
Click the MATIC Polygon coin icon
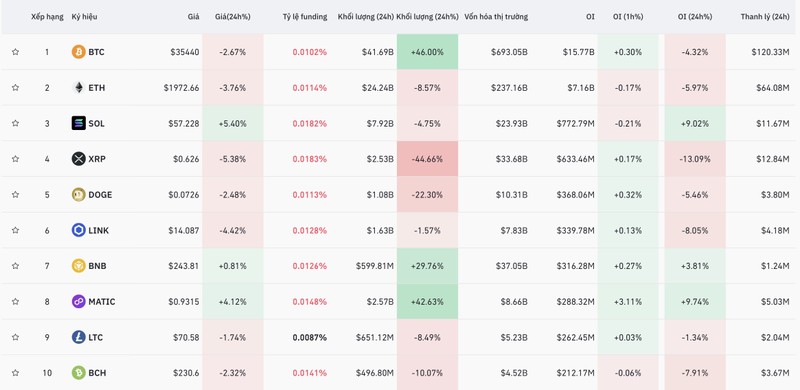coord(79,301)
